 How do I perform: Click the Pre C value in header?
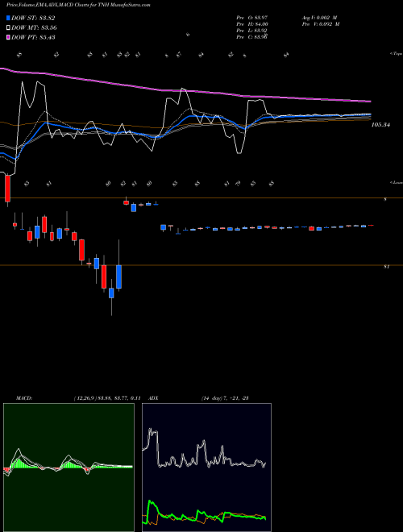click(252, 37)
